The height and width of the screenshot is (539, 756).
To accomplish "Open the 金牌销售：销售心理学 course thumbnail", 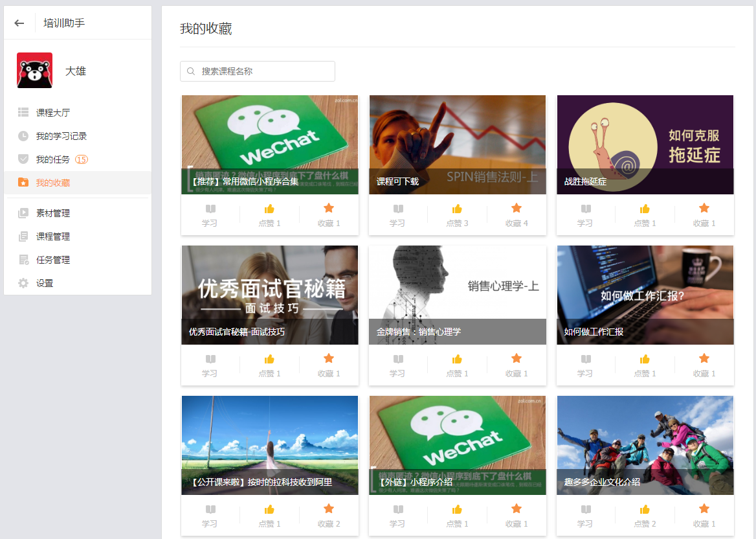I will pos(458,295).
